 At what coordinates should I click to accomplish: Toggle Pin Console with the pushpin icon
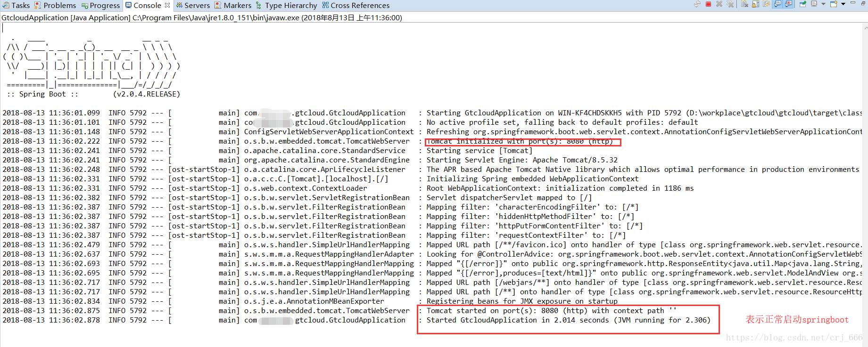(803, 4)
